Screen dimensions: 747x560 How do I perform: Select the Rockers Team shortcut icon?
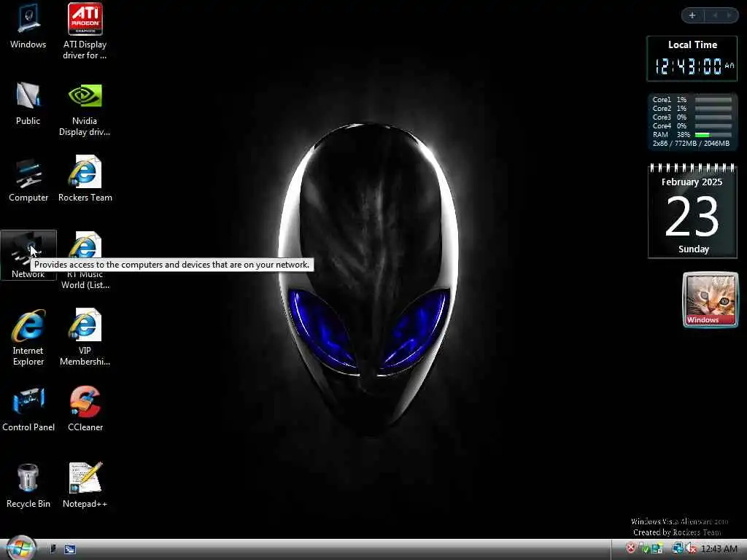(85, 179)
